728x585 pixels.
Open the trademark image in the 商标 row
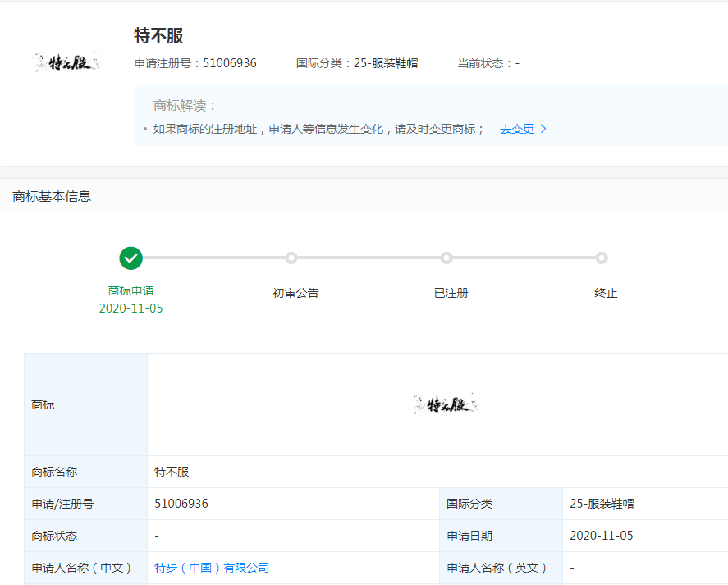(444, 404)
